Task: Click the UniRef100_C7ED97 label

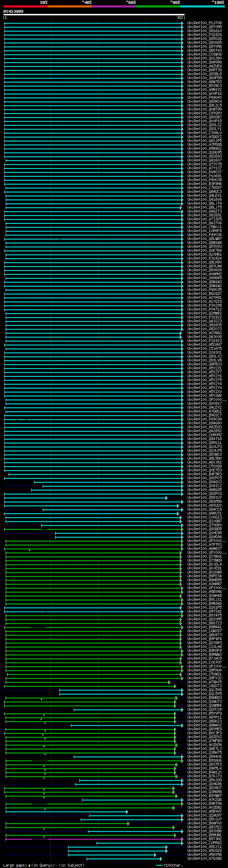Action: pyautogui.click(x=204, y=188)
